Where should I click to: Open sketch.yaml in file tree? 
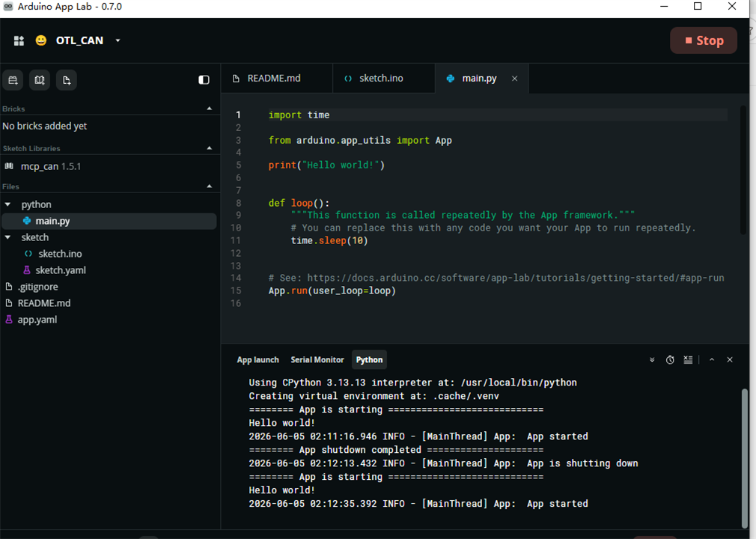tap(61, 270)
